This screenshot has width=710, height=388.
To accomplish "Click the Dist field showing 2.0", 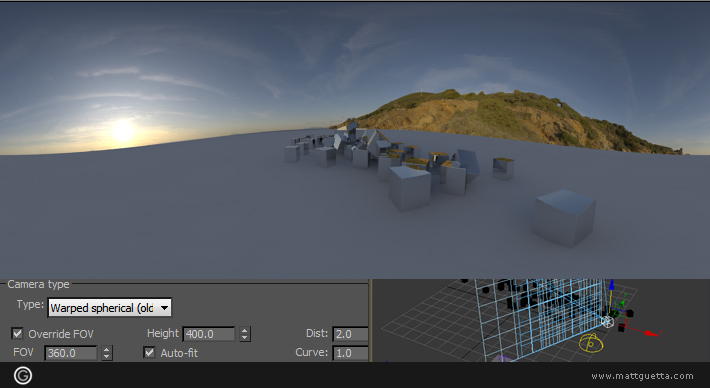I will click(350, 334).
